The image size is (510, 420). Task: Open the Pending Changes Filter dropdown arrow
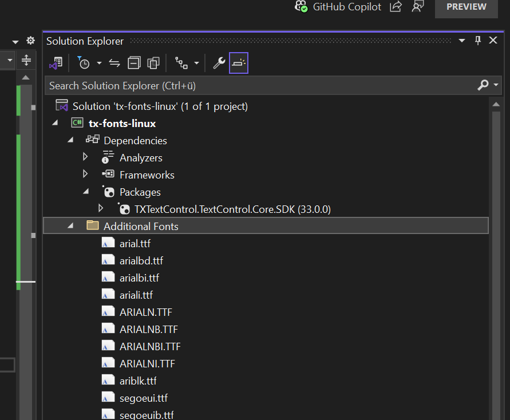99,63
